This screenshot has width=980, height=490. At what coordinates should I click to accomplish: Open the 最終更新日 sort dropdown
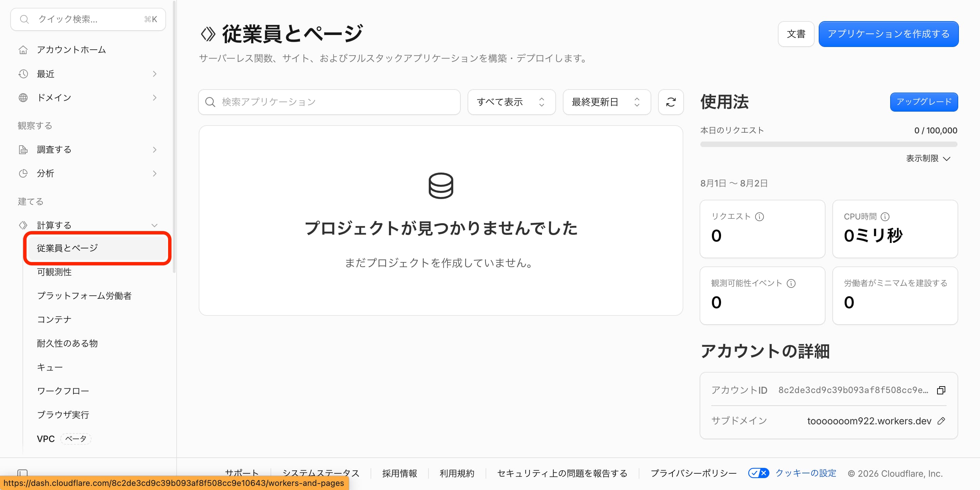coord(606,102)
